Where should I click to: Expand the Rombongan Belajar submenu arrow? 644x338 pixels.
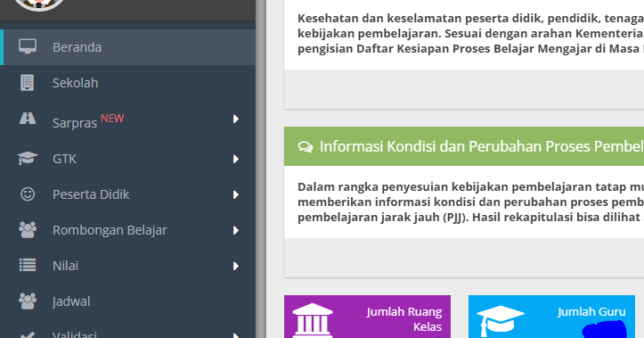coord(236,230)
